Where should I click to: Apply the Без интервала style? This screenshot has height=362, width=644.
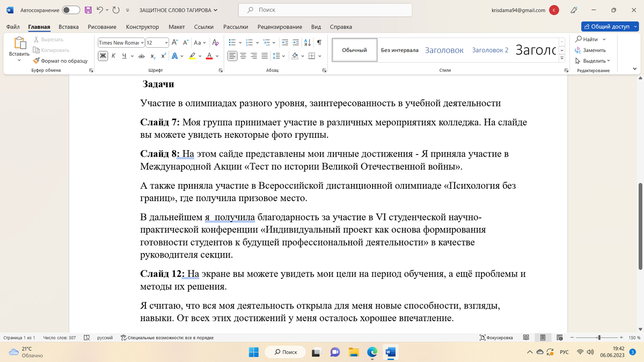coord(400,50)
